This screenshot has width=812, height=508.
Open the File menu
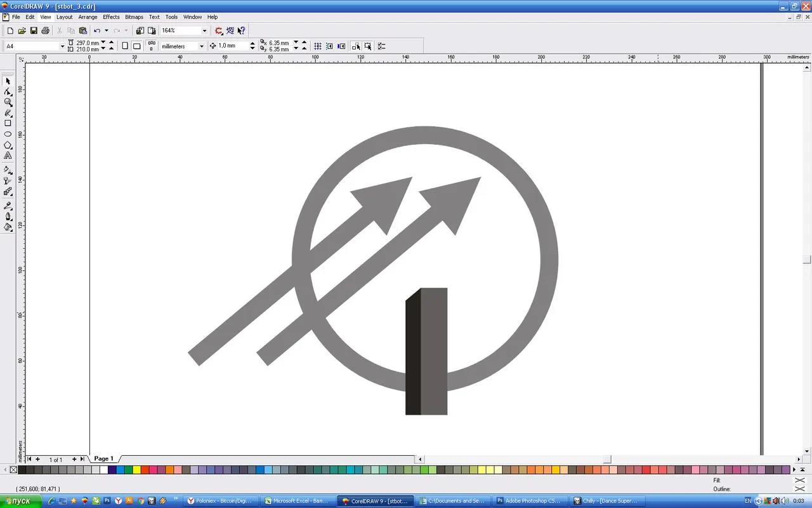[16, 17]
